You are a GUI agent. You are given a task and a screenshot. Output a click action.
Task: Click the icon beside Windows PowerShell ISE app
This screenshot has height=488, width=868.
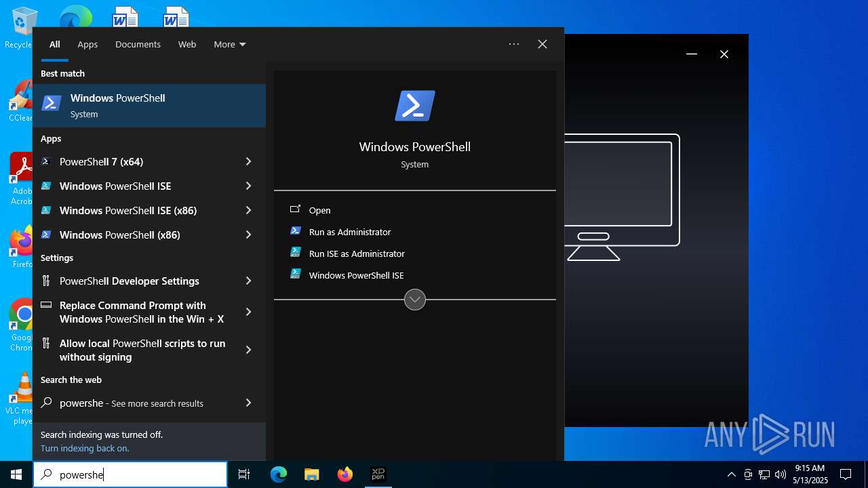pyautogui.click(x=46, y=186)
